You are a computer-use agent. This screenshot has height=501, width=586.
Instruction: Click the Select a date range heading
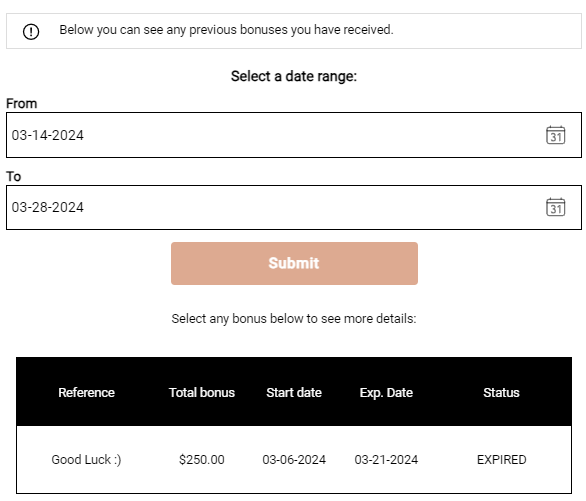(x=294, y=76)
